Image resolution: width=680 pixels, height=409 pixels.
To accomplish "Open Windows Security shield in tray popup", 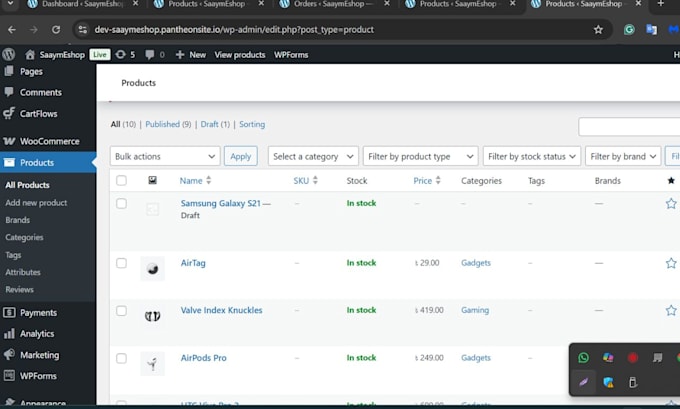I will point(608,383).
